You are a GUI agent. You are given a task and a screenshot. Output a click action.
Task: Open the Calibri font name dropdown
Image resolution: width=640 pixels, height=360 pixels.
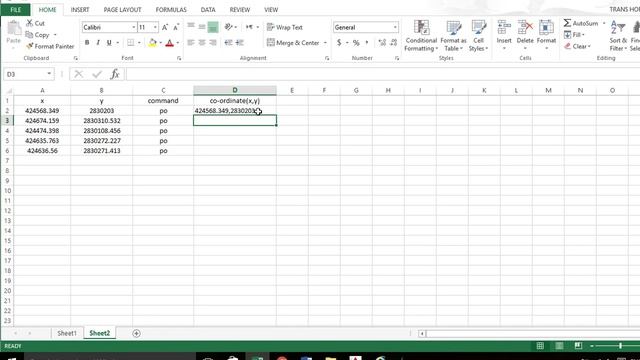(x=133, y=27)
